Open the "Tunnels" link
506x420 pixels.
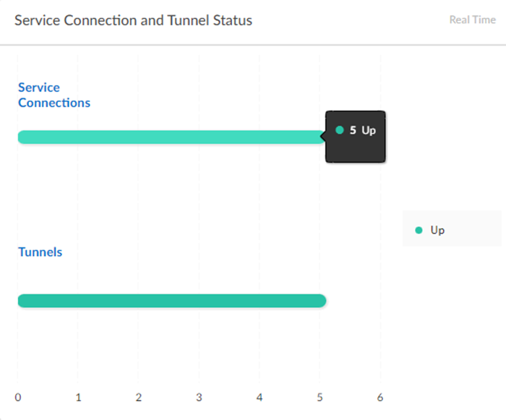click(x=40, y=252)
